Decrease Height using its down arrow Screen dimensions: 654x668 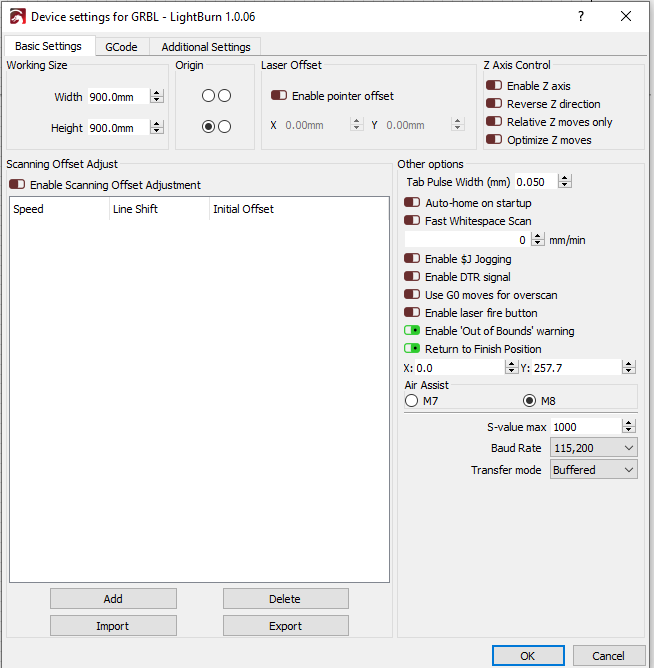[x=157, y=131]
